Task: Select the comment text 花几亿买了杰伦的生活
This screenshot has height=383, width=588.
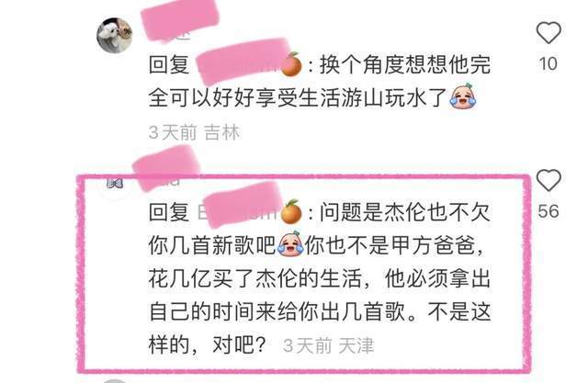Action: pos(255,278)
